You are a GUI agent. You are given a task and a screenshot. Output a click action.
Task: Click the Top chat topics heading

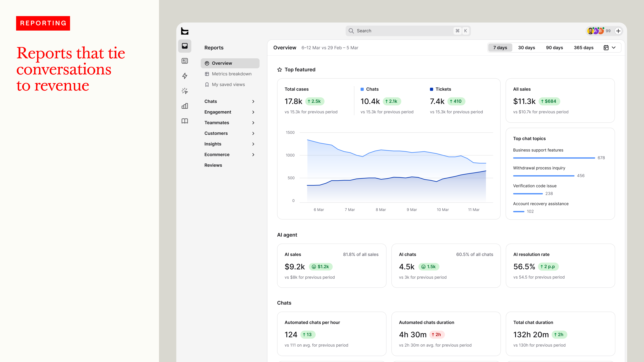(x=529, y=139)
